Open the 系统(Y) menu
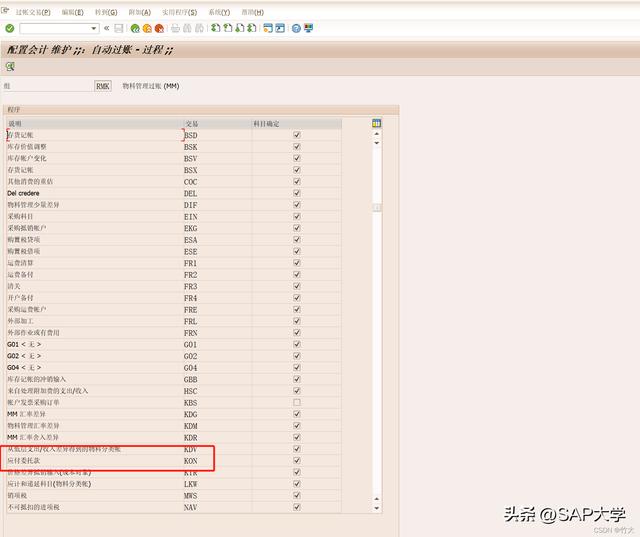 click(219, 12)
